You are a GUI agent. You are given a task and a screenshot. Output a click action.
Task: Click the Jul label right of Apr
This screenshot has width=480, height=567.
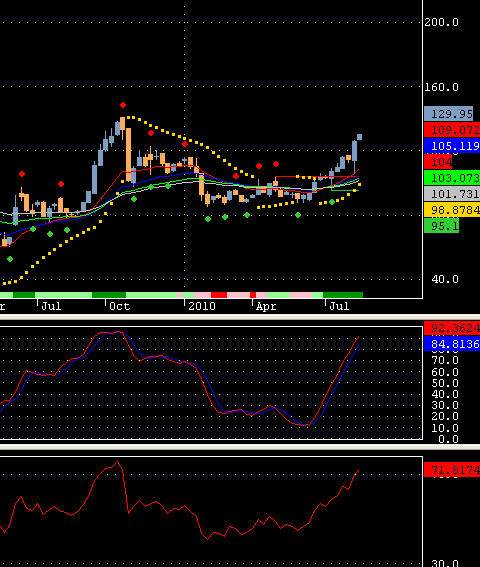pos(339,306)
